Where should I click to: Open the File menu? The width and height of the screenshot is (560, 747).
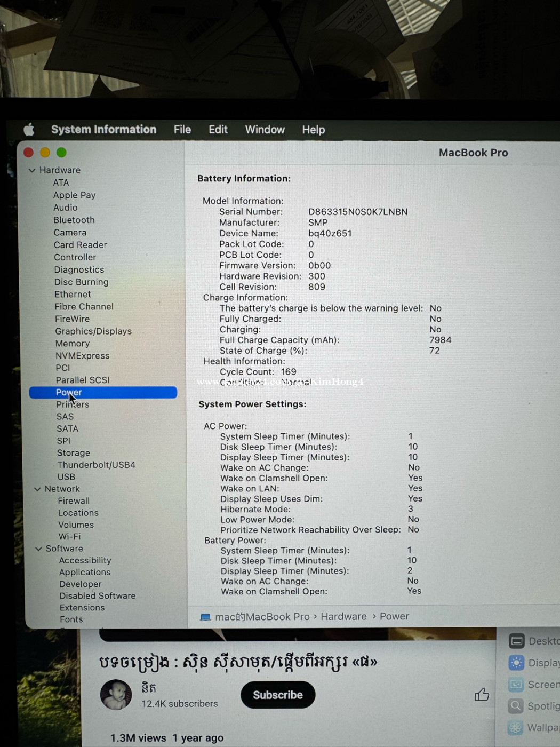182,130
